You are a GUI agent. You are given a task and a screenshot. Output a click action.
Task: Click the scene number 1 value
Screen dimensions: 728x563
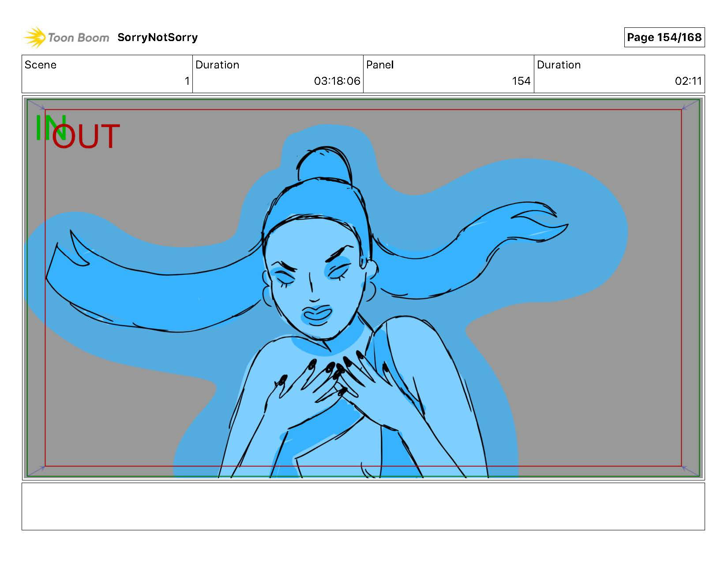(x=187, y=81)
